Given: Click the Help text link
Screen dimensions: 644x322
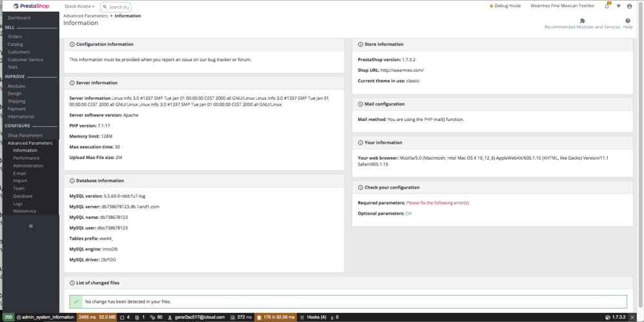Looking at the screenshot, I should (x=627, y=27).
